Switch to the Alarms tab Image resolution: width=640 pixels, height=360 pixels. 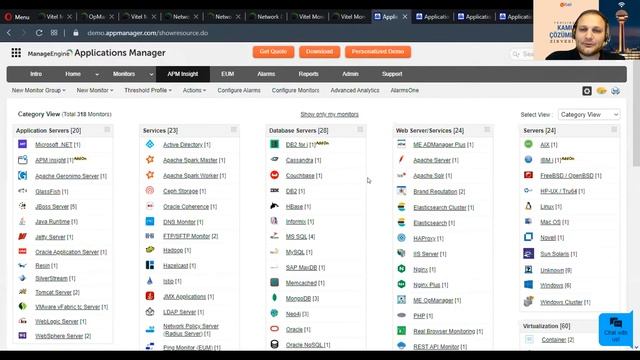pyautogui.click(x=266, y=74)
